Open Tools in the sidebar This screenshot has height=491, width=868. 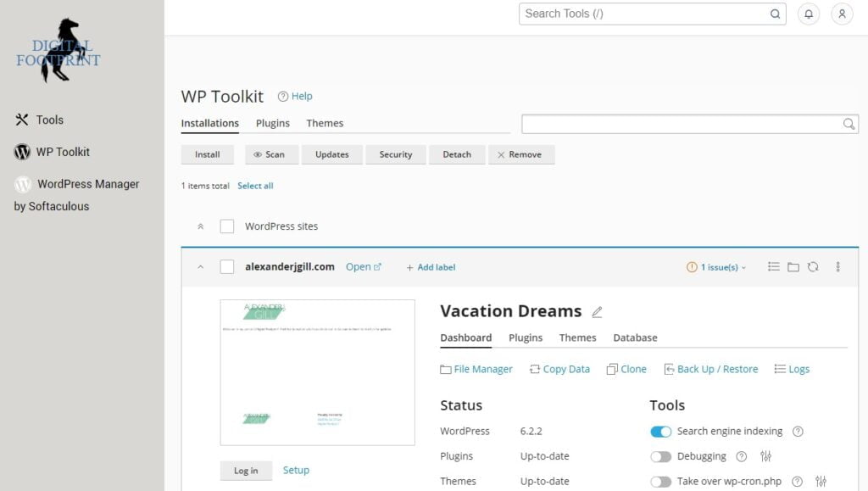pyautogui.click(x=39, y=120)
